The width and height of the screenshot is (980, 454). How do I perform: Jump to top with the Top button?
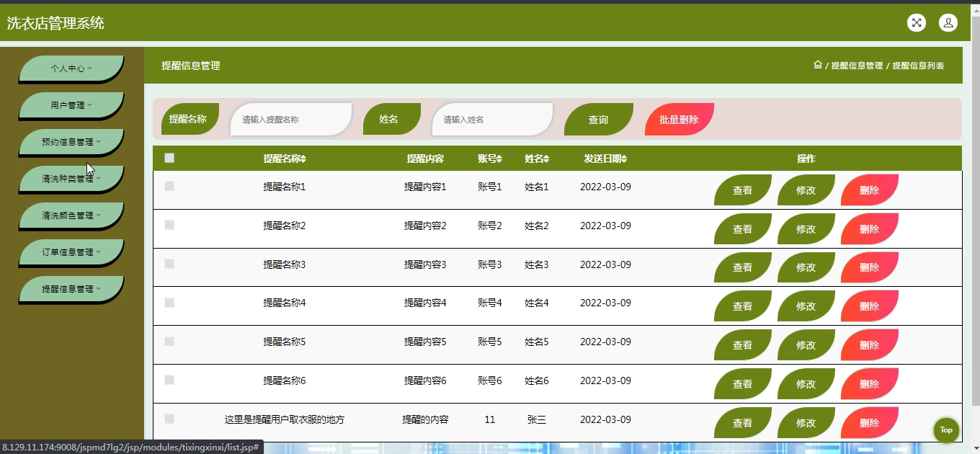coord(946,430)
